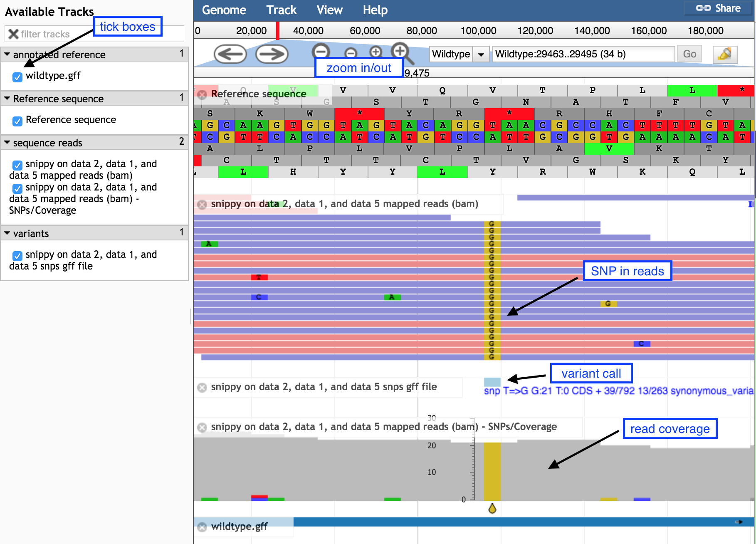Click the highlight marker pen icon

724,54
